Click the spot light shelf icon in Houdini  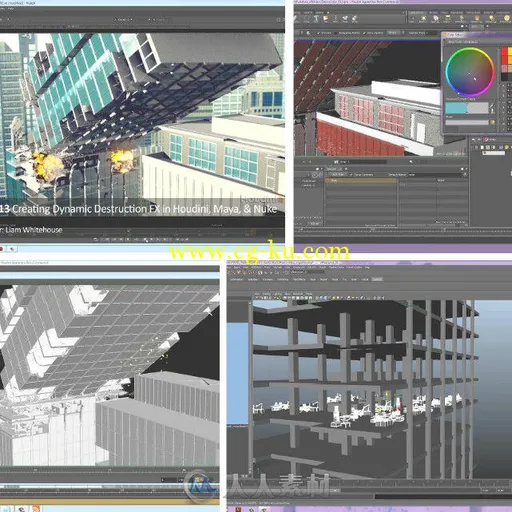[x=436, y=19]
